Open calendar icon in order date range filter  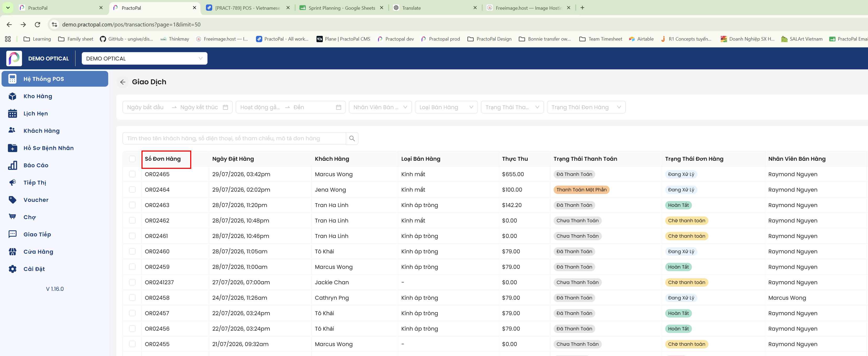(x=225, y=107)
